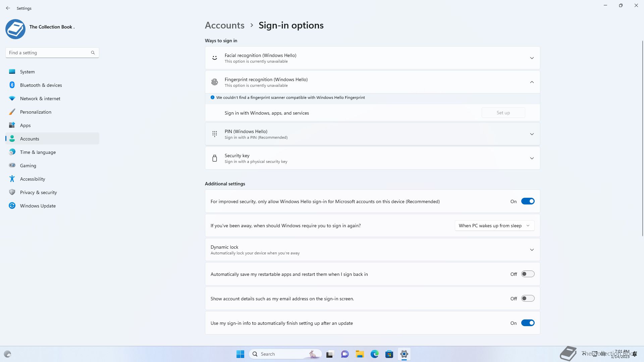Click the PIN keypad icon

[x=215, y=134]
